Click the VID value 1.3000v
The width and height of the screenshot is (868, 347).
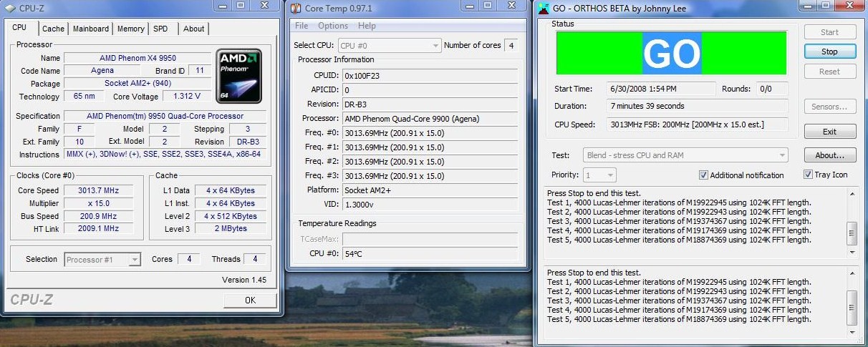click(430, 205)
